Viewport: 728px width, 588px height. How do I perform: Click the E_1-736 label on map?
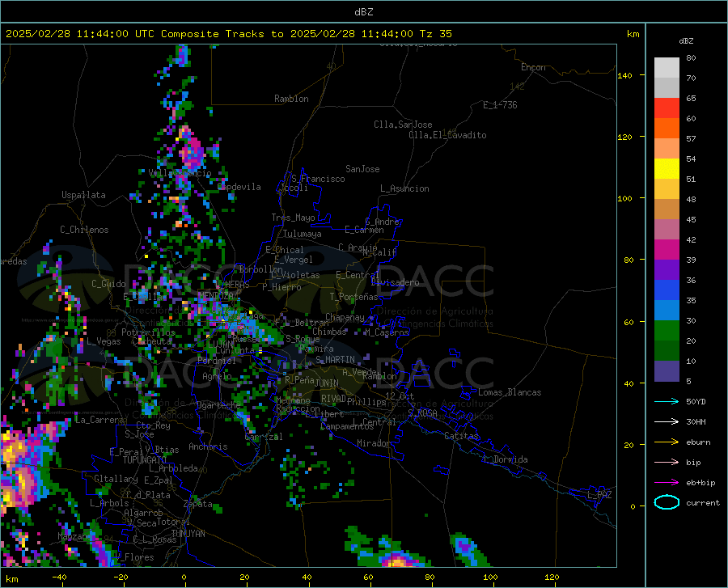tap(500, 105)
